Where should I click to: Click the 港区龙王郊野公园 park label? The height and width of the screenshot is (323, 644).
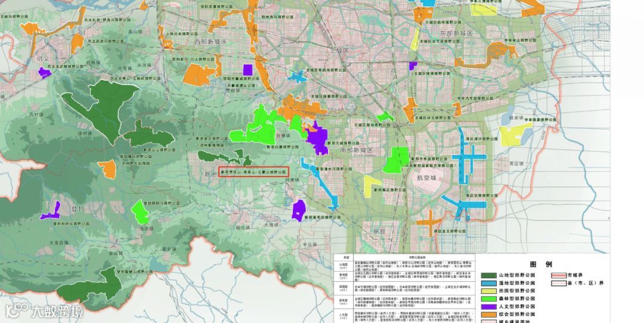(x=450, y=231)
